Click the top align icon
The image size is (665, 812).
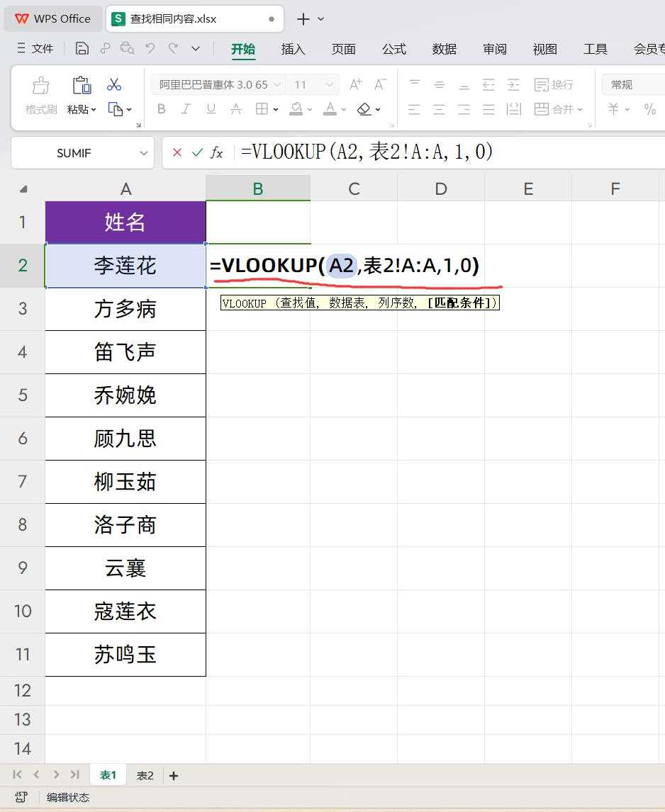tap(414, 84)
